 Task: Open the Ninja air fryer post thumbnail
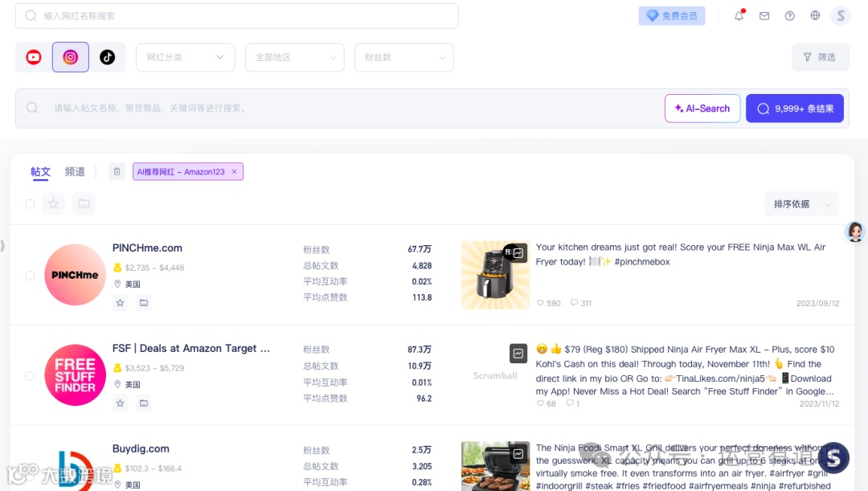(x=495, y=275)
